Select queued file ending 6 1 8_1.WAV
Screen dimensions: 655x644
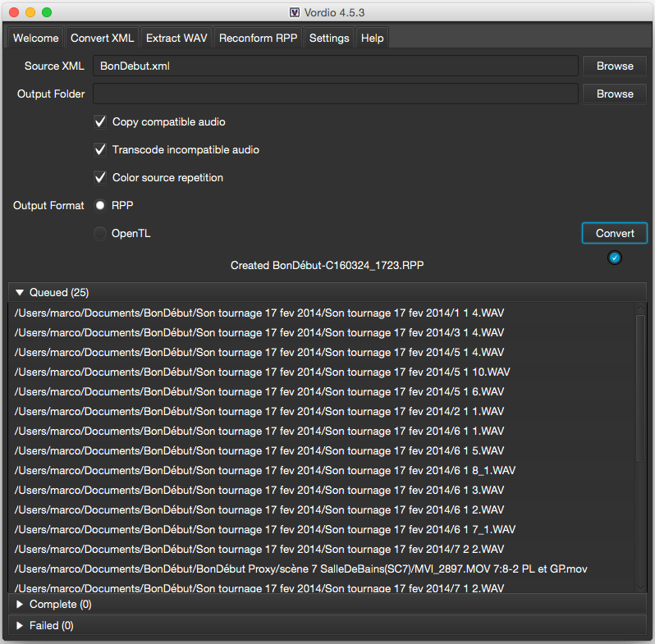coord(321,471)
